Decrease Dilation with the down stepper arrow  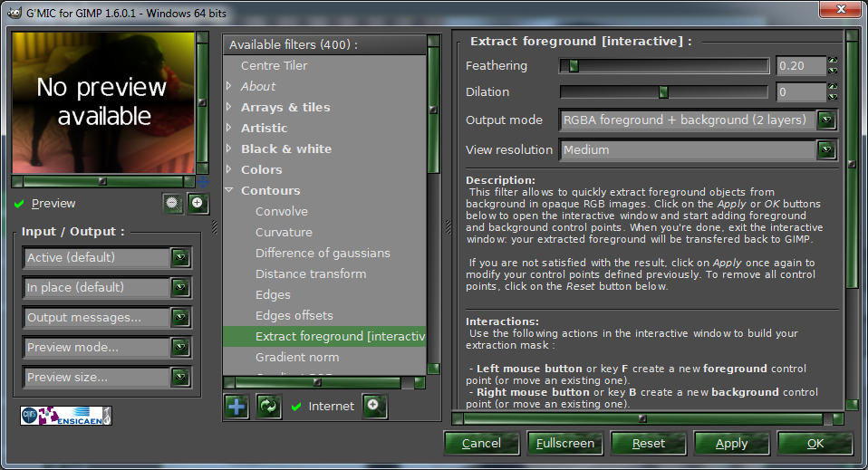[833, 97]
